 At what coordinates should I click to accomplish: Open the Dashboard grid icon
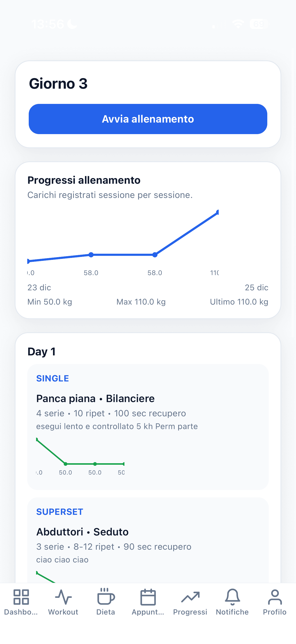(21, 597)
